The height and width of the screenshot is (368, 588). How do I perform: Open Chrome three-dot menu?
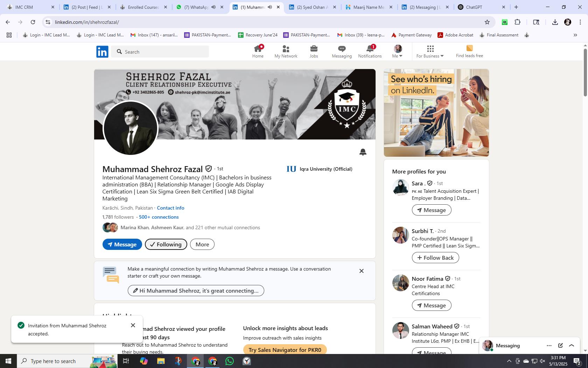[x=580, y=22]
